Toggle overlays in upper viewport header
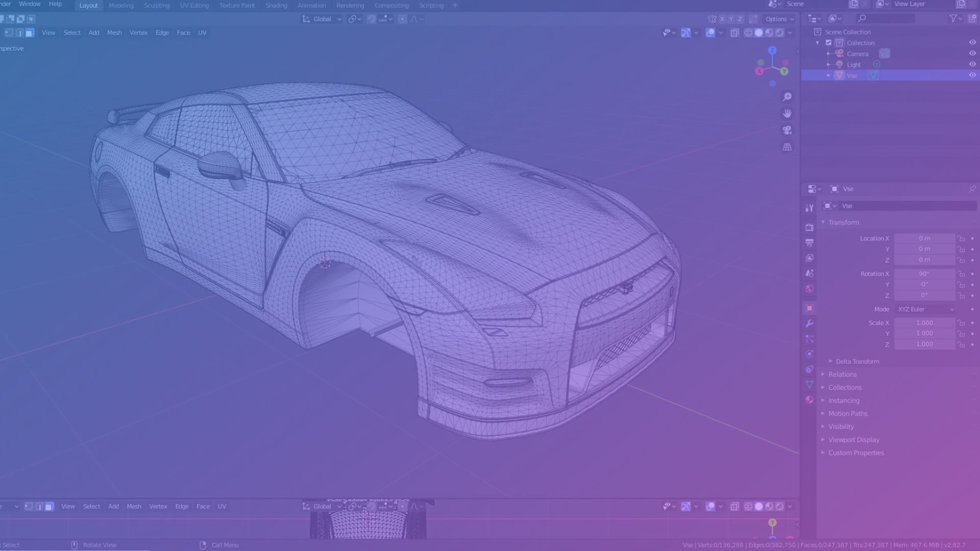The width and height of the screenshot is (980, 551). (710, 33)
